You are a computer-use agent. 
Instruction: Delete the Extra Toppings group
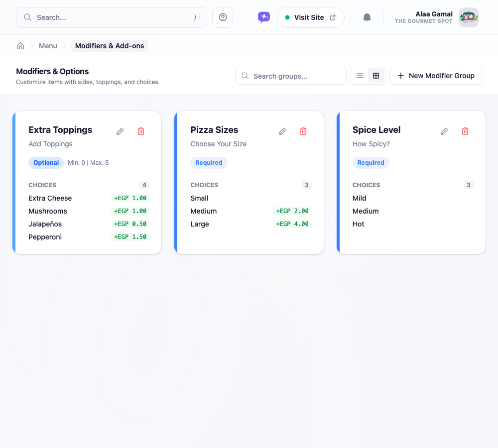tap(141, 131)
